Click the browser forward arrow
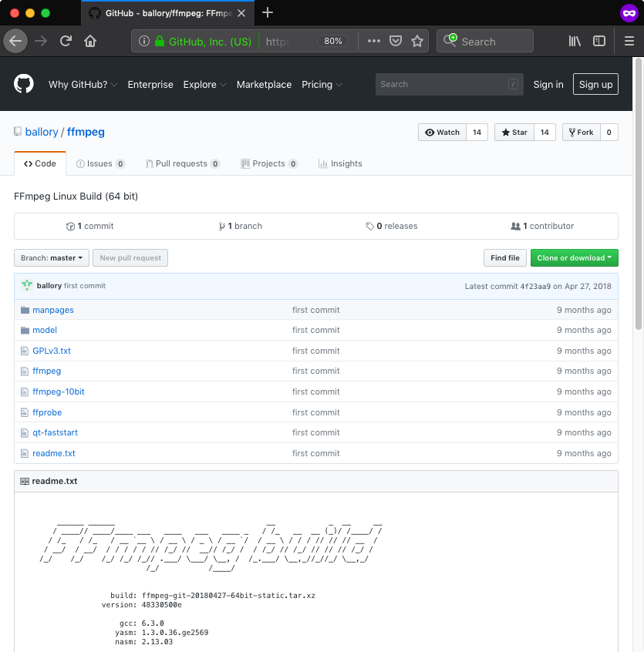Image resolution: width=644 pixels, height=652 pixels. pyautogui.click(x=41, y=41)
